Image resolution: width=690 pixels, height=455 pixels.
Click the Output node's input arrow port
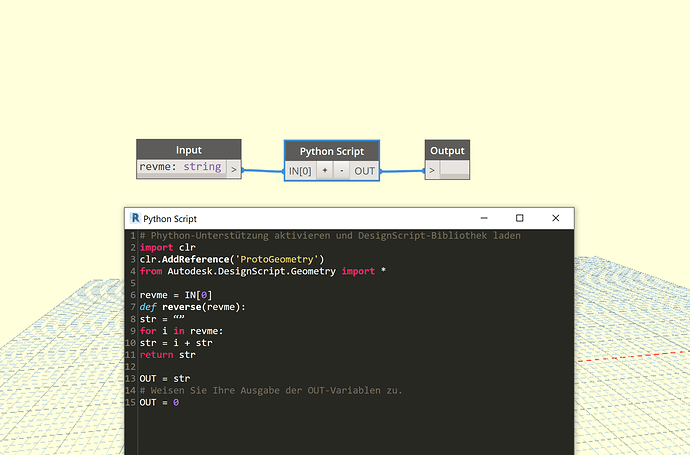pos(432,170)
